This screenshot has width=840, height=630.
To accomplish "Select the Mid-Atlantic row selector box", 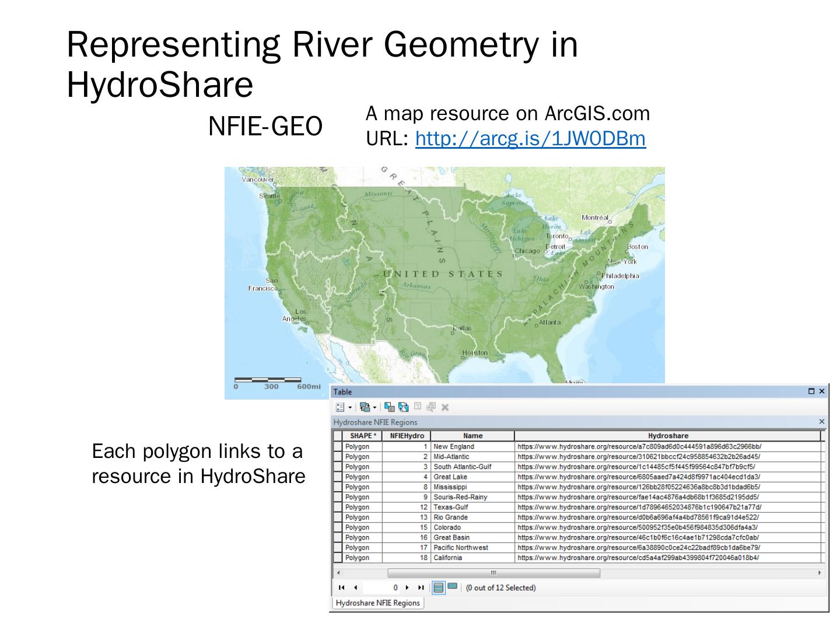I will coord(338,457).
